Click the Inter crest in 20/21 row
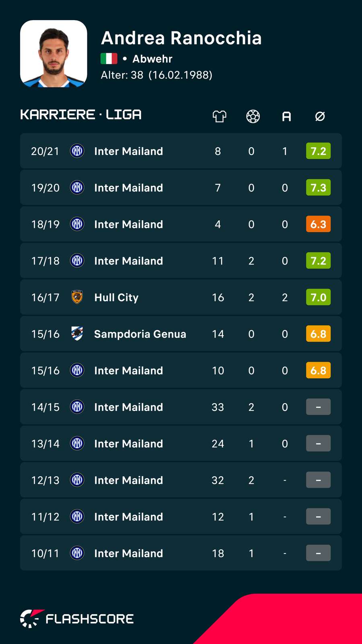This screenshot has height=644, width=362. coord(77,151)
